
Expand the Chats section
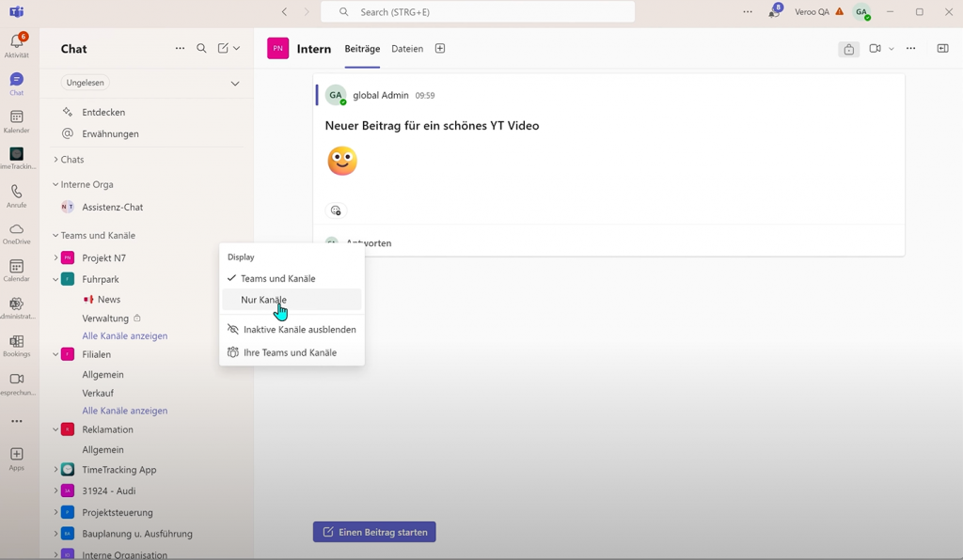coord(55,160)
